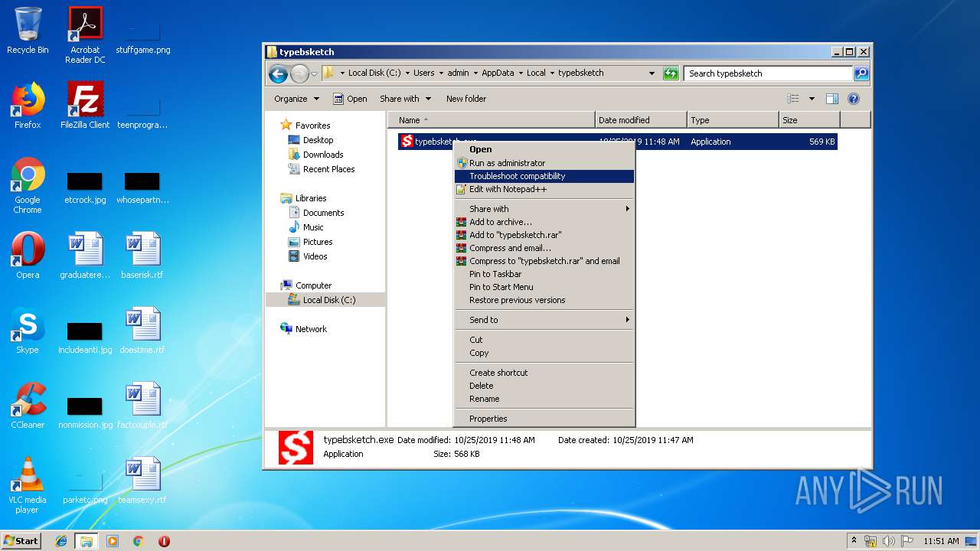980x551 pixels.
Task: Show hidden system tray icons
Action: pos(854,540)
